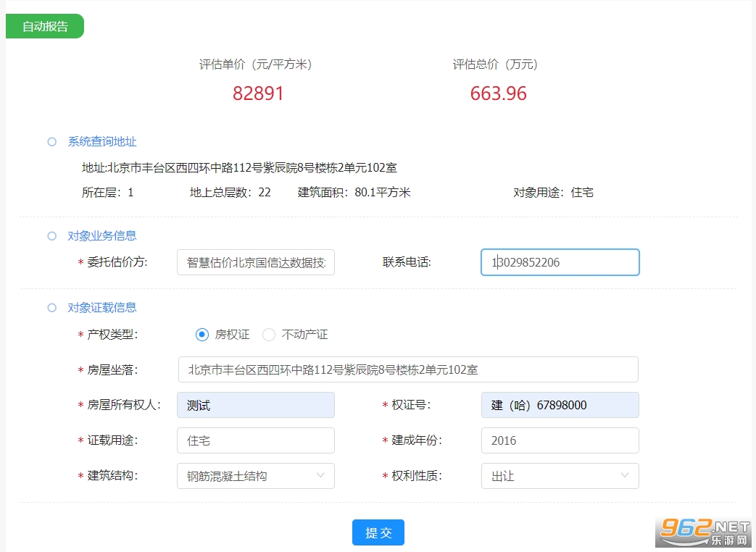Click the 房屋坐落 address input
756x552 pixels.
click(x=407, y=369)
